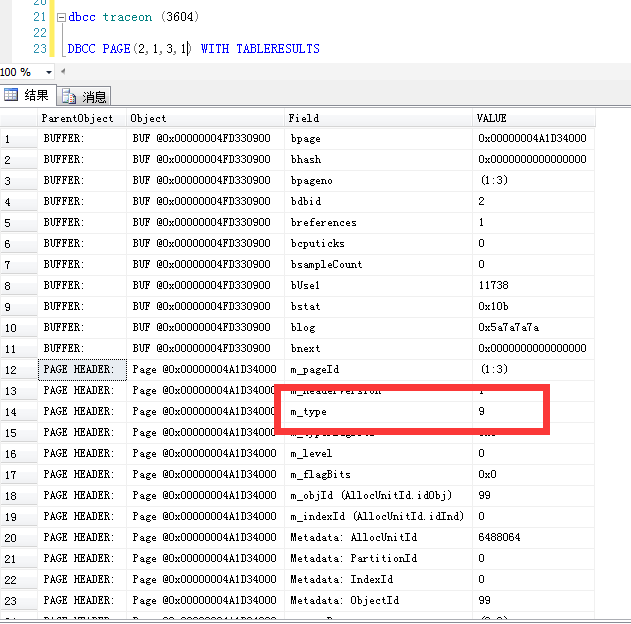The height and width of the screenshot is (624, 631).
Task: Click the breferences field cell
Action: pos(378,222)
